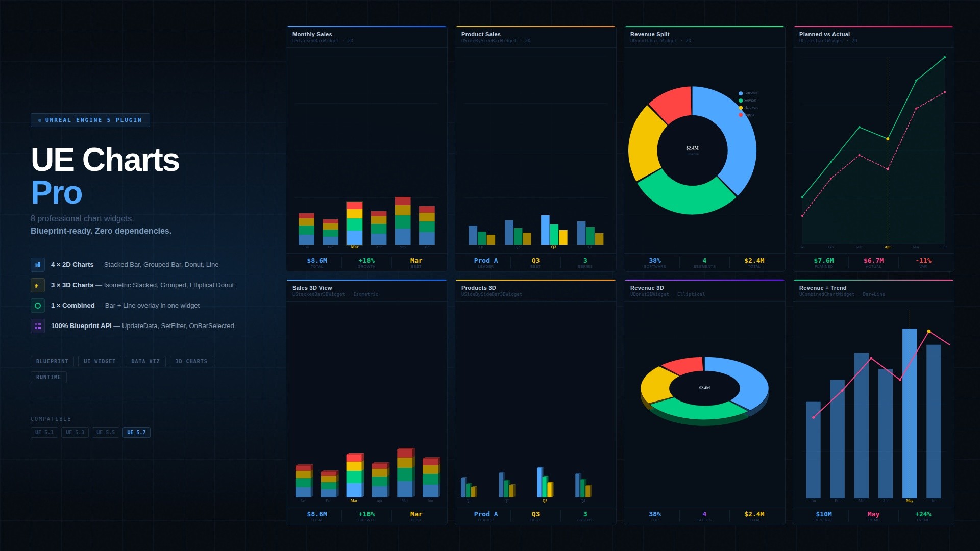Open the Sales 3D View card title
This screenshot has height=551, width=980.
[312, 288]
